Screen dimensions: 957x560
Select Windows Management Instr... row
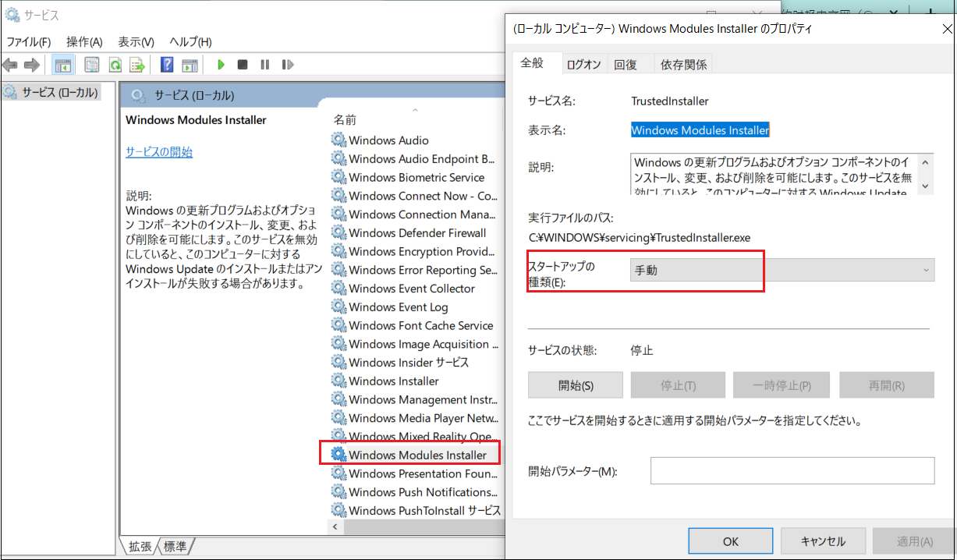coord(416,399)
